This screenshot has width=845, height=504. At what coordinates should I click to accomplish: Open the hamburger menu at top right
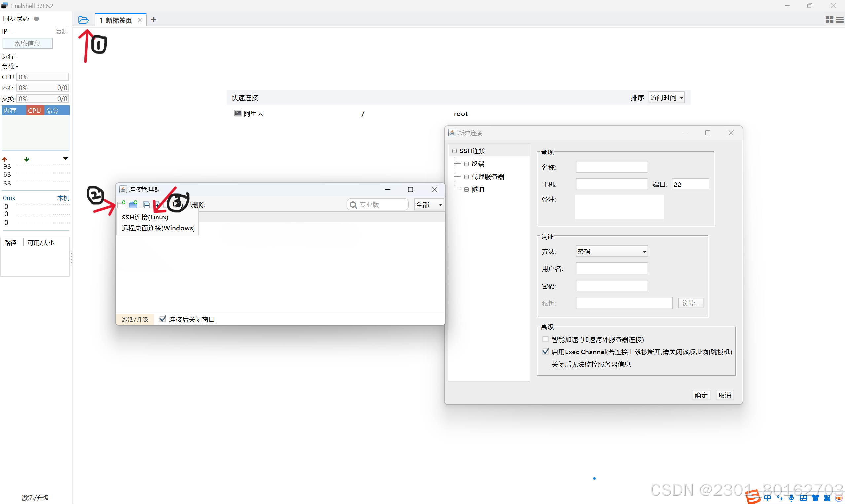[840, 20]
